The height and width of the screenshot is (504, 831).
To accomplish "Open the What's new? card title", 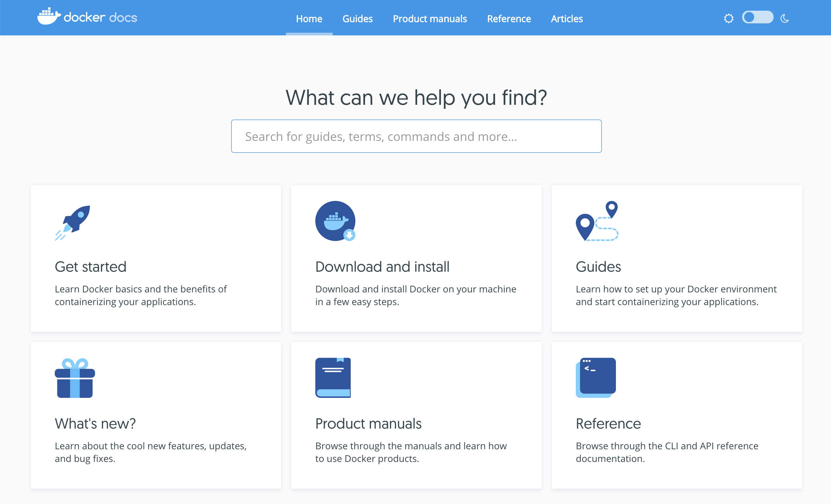I will pyautogui.click(x=95, y=424).
